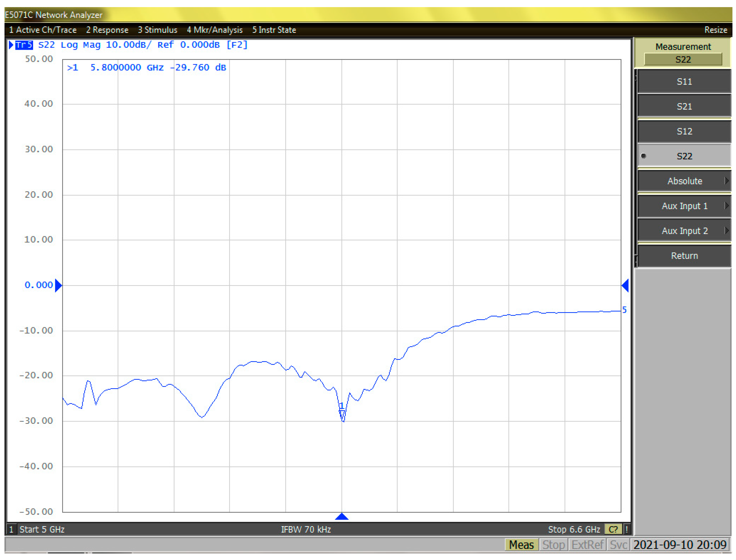
Task: Click the Tr5 trace label
Action: pos(24,45)
